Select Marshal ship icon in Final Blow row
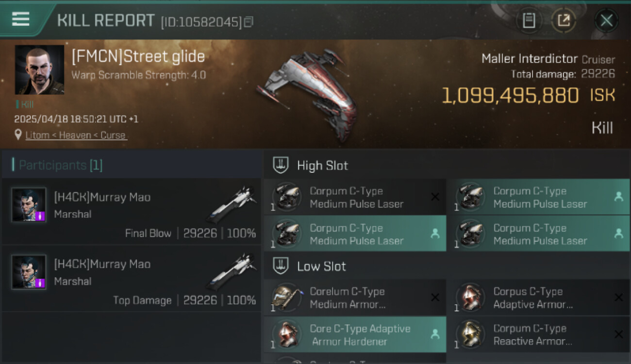Viewport: 631px width, 364px height. [232, 204]
